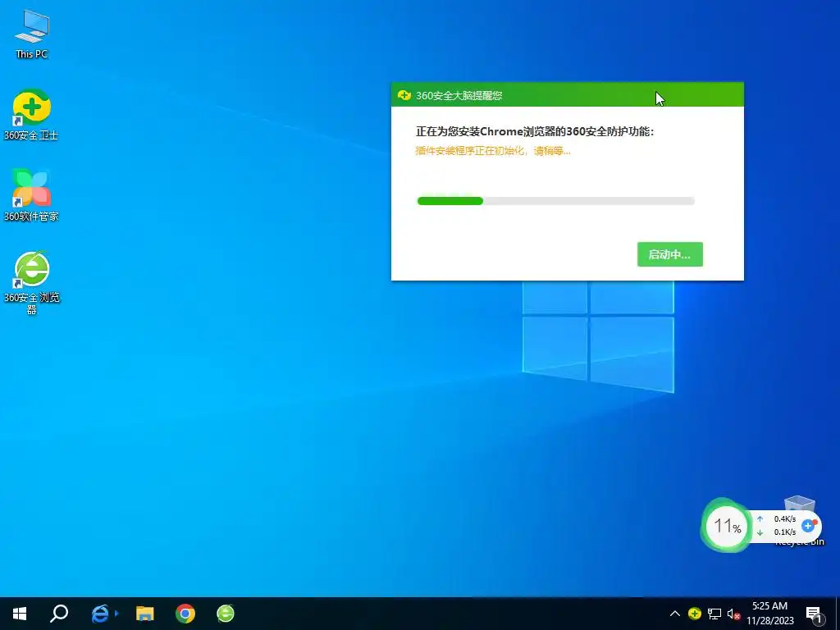Open the Windows Start menu
The image size is (840, 630).
coord(20,614)
